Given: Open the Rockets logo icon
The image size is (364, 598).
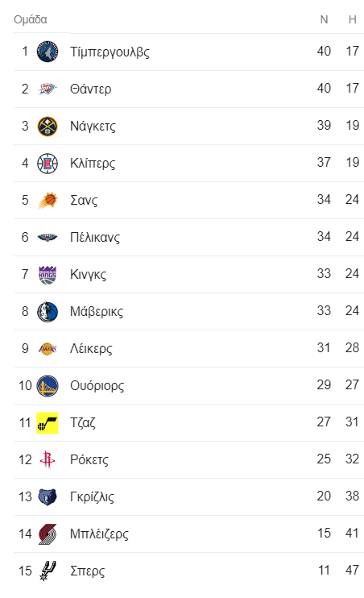Looking at the screenshot, I should click(x=48, y=459).
